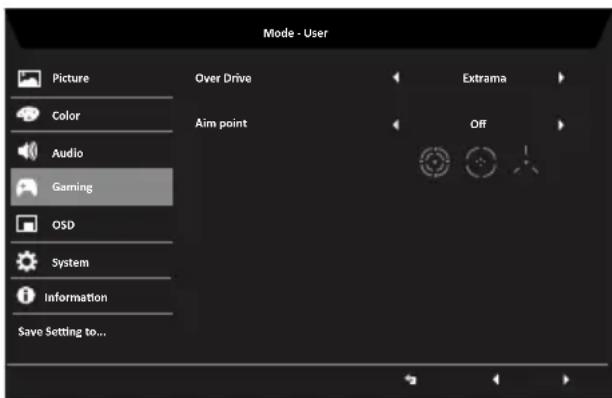Click the OSD window icon
Viewport: 612px width, 398px height.
(x=27, y=224)
